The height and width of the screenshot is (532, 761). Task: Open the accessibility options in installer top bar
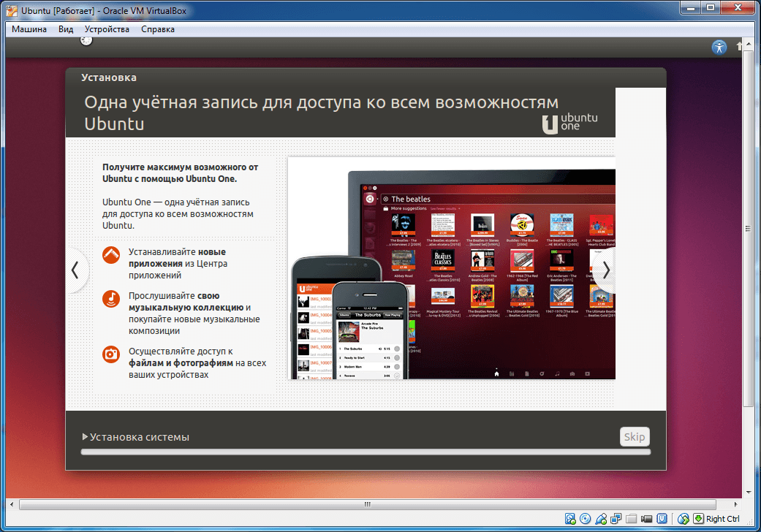[x=719, y=47]
